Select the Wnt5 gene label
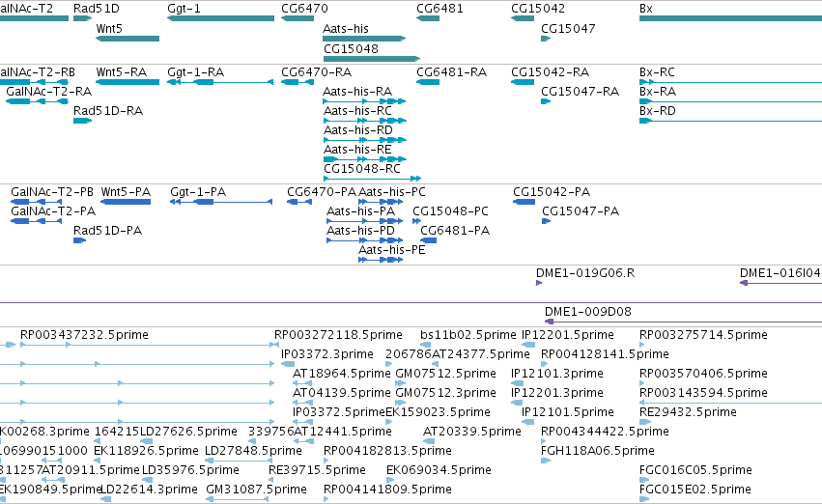 (x=109, y=28)
